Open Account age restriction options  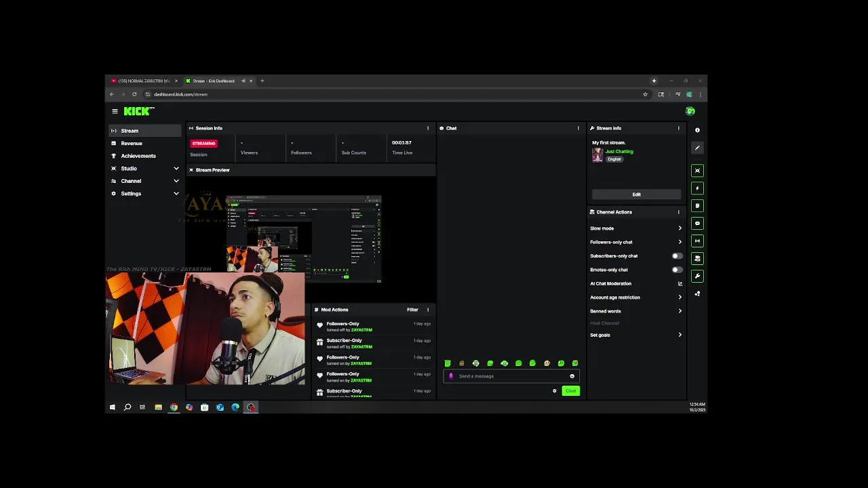636,298
